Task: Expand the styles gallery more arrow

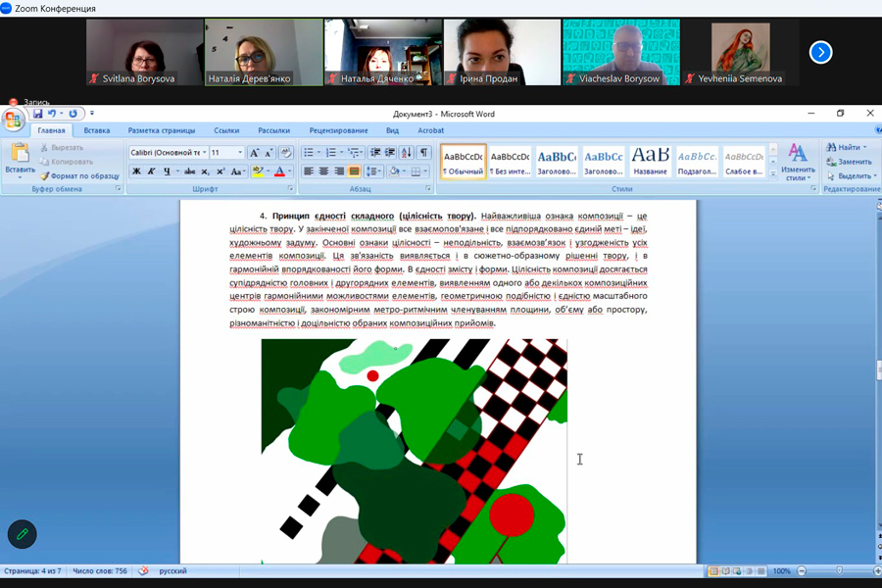Action: [x=773, y=175]
